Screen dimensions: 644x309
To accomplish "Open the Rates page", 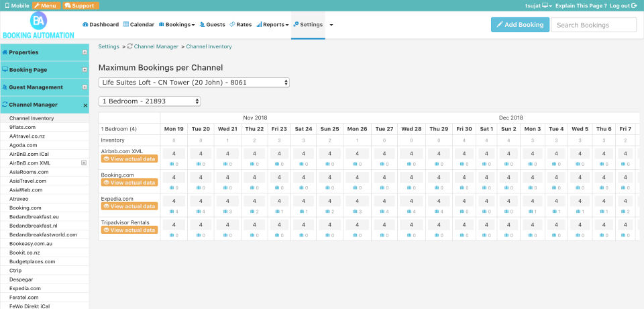I will click(x=240, y=25).
